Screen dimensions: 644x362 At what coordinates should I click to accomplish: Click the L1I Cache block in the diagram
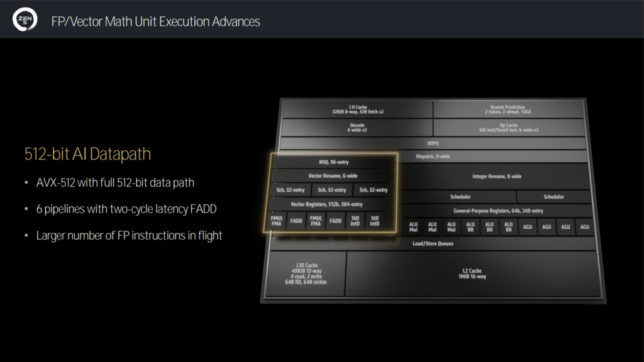[x=357, y=109]
